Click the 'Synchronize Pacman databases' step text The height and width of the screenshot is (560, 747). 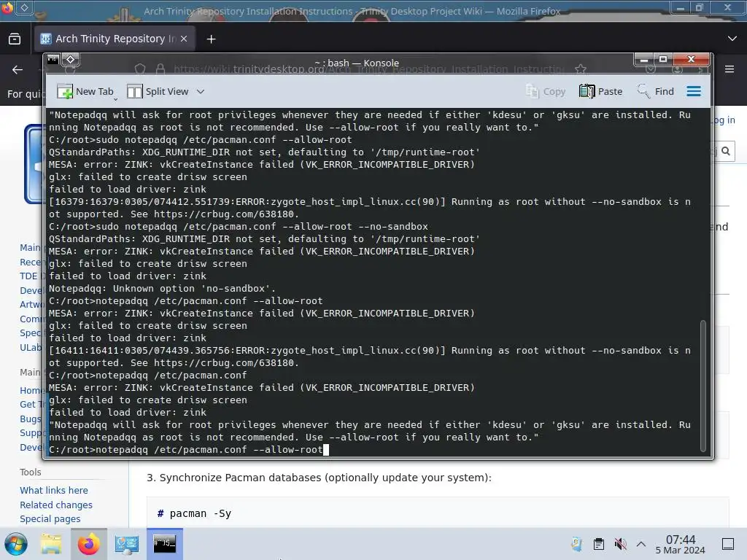click(x=319, y=478)
